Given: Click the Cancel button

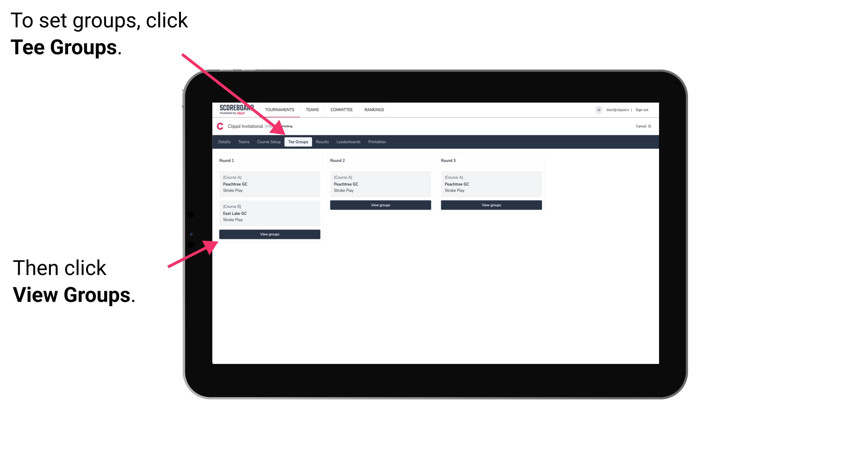Looking at the screenshot, I should click(643, 127).
